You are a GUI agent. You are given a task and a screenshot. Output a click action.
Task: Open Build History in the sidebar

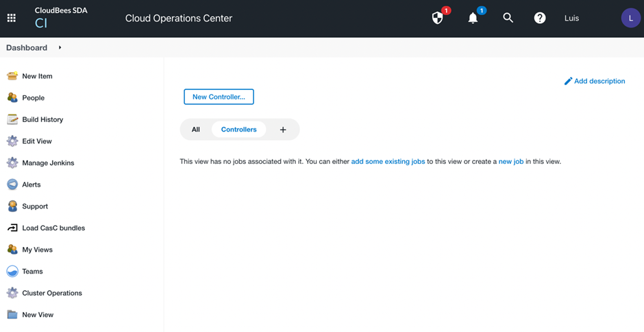(42, 119)
